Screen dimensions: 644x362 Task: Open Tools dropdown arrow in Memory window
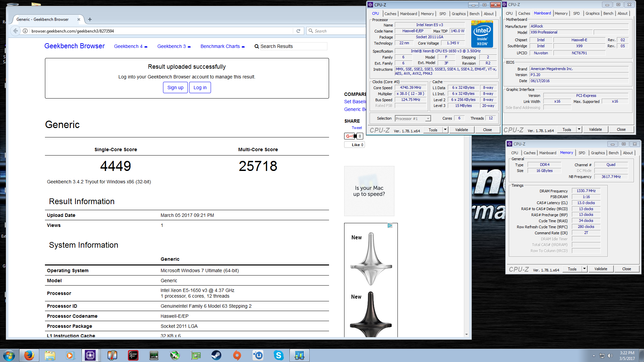[x=584, y=269]
